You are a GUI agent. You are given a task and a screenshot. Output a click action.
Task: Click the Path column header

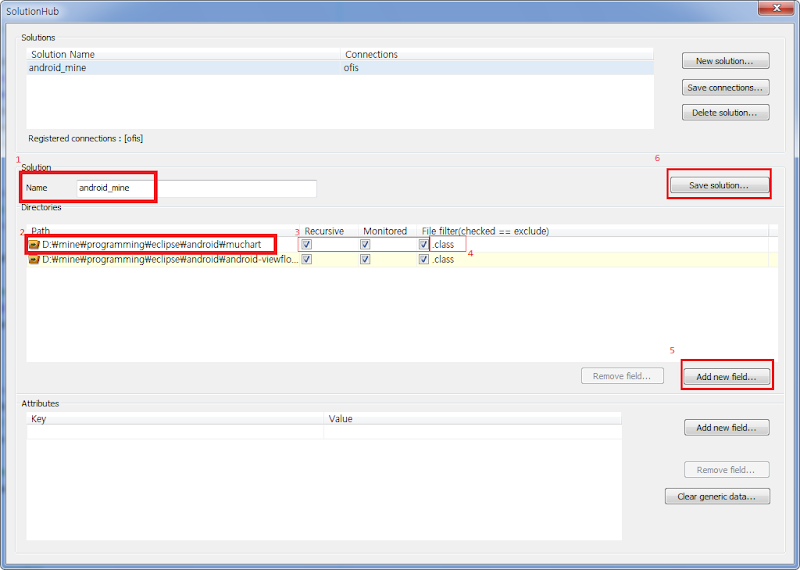pyautogui.click(x=162, y=231)
